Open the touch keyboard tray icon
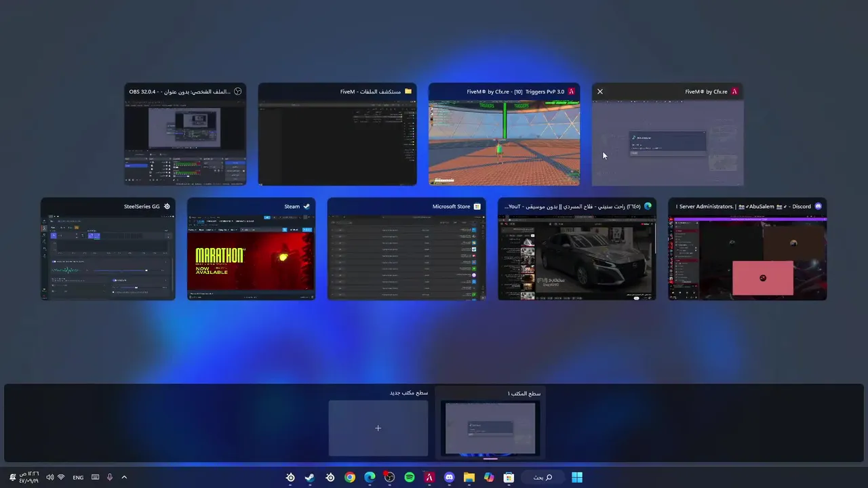 (96, 477)
